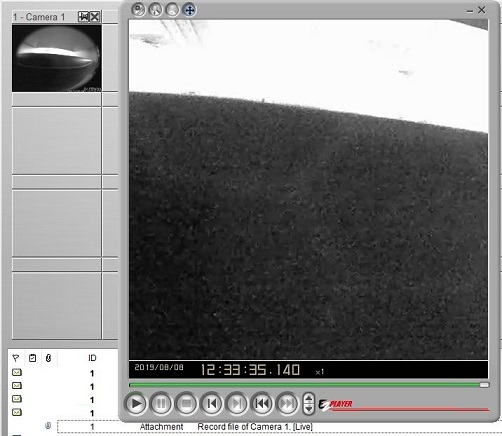
Task: Jump to the previous recording
Action: click(262, 404)
